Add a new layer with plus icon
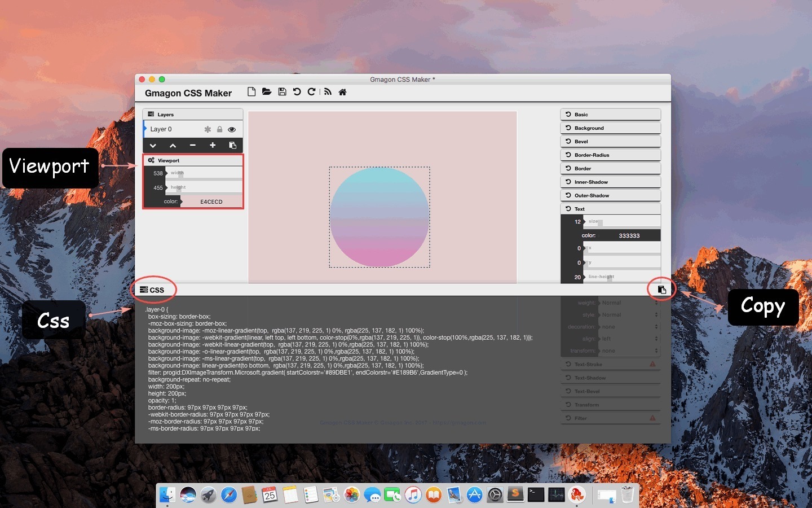 (x=213, y=146)
